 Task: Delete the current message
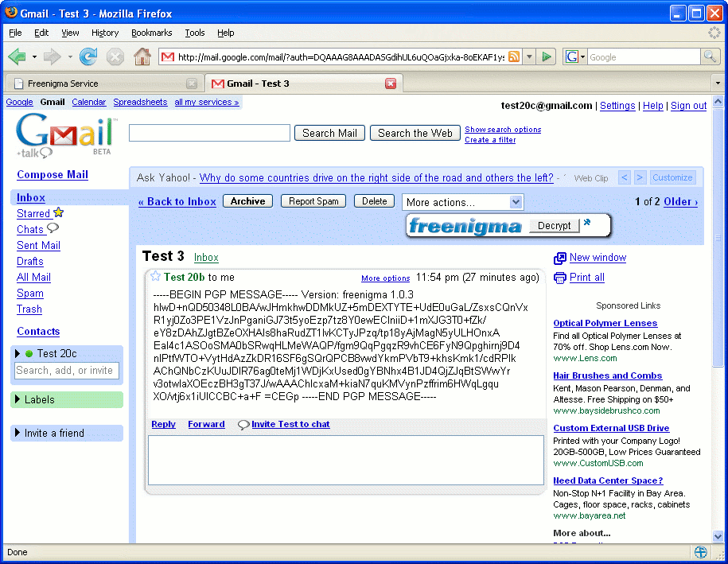(374, 201)
